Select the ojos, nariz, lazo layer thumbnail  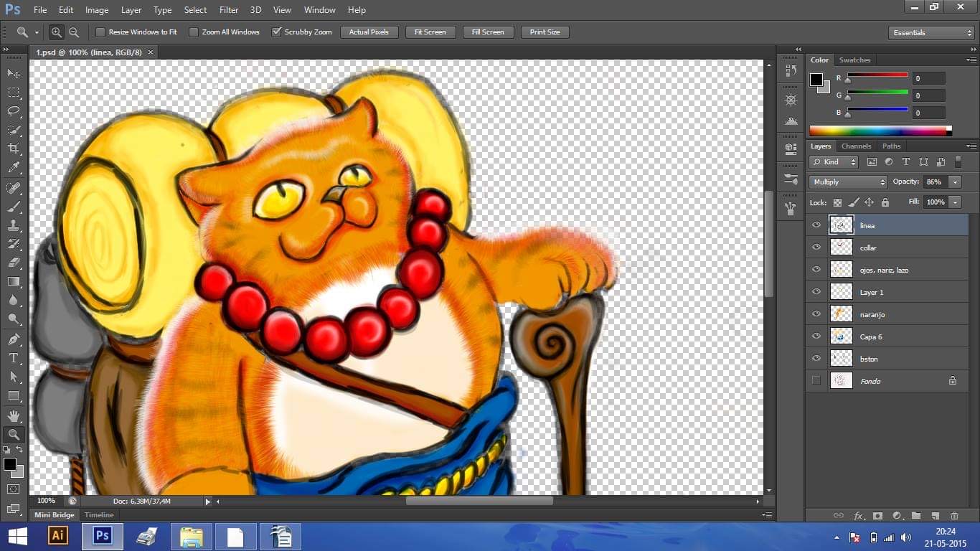[842, 270]
